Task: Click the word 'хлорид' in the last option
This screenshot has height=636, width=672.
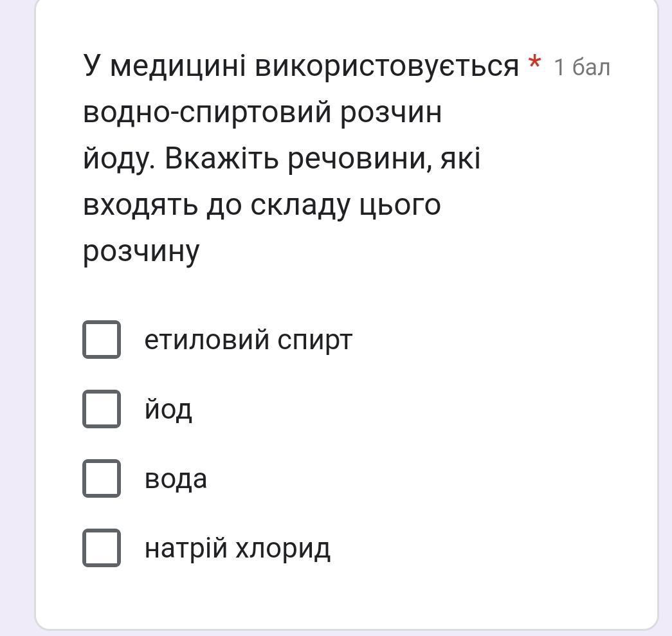Action: click(x=284, y=549)
